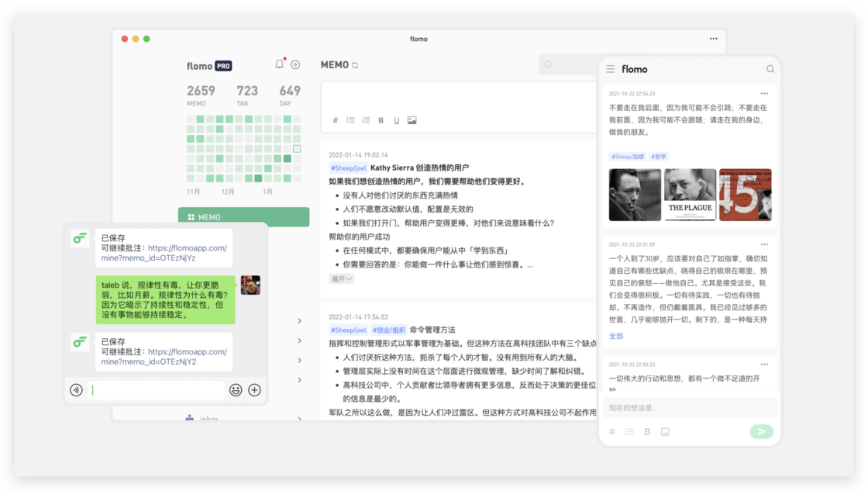
Task: Toggle bold in mobile composer toolbar
Action: pos(647,432)
